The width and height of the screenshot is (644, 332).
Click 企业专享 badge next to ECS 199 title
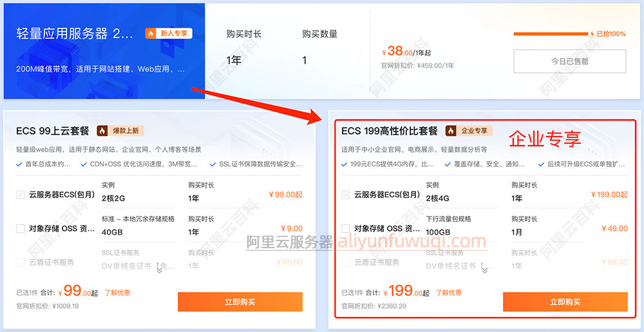pyautogui.click(x=469, y=131)
